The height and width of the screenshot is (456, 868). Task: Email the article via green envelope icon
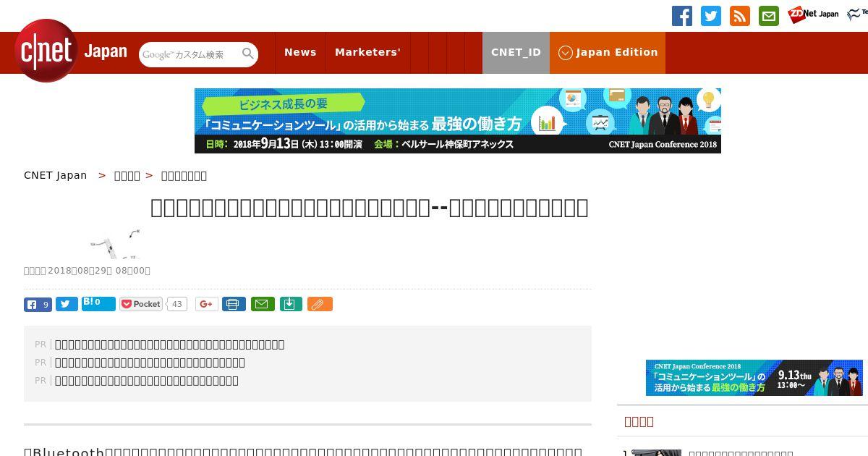pos(263,304)
